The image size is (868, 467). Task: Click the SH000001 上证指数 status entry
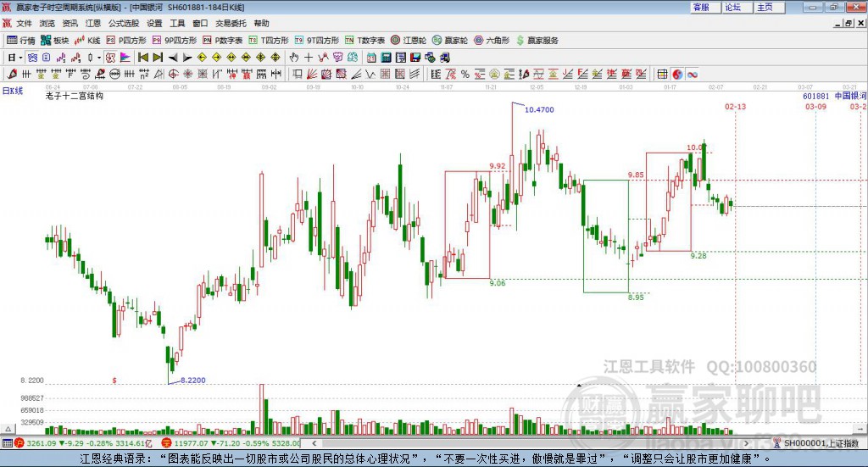click(821, 443)
